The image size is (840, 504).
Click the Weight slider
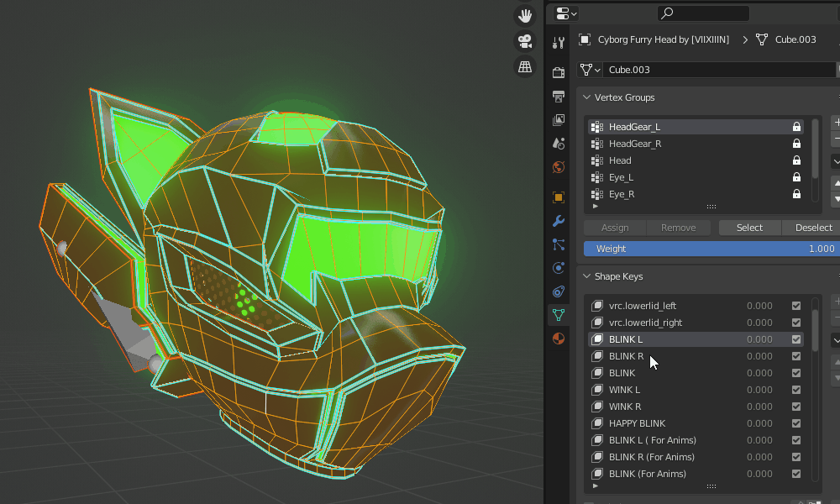712,249
